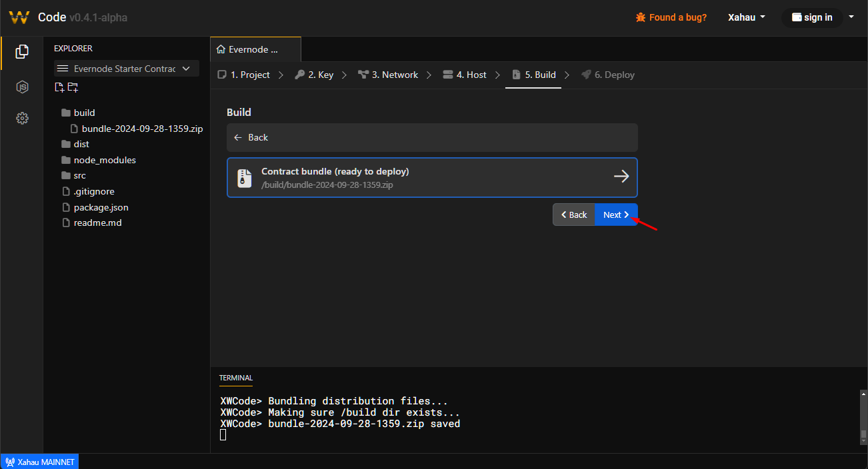This screenshot has height=469, width=868.
Task: Expand the node_modules folder
Action: pyautogui.click(x=99, y=160)
